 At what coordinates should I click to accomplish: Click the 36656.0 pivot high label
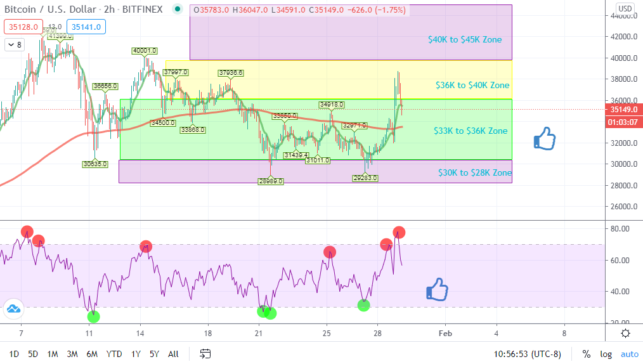[105, 86]
